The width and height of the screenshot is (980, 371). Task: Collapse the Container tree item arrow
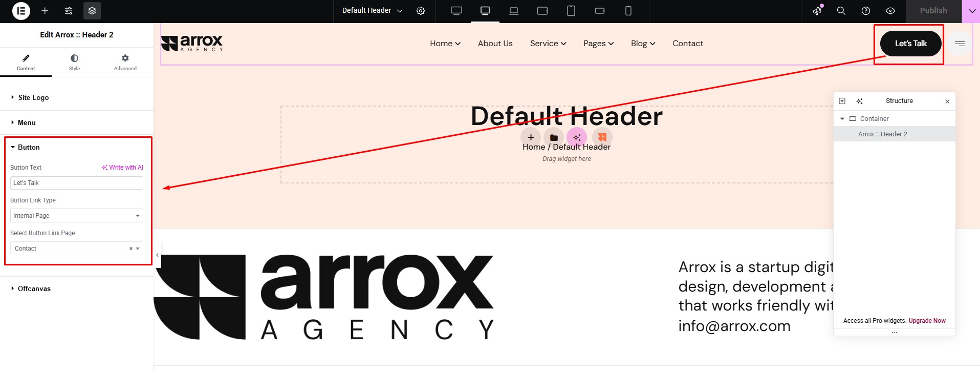coord(842,119)
